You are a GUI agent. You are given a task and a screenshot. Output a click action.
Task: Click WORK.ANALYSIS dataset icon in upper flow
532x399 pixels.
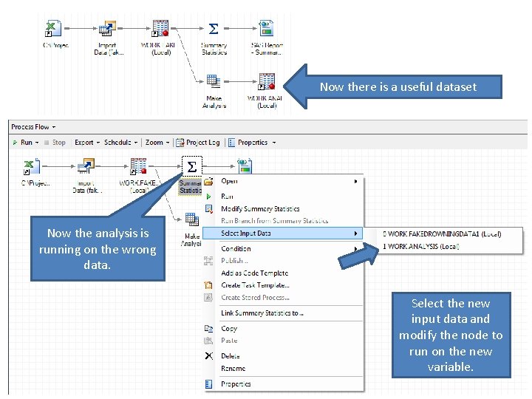(266, 81)
